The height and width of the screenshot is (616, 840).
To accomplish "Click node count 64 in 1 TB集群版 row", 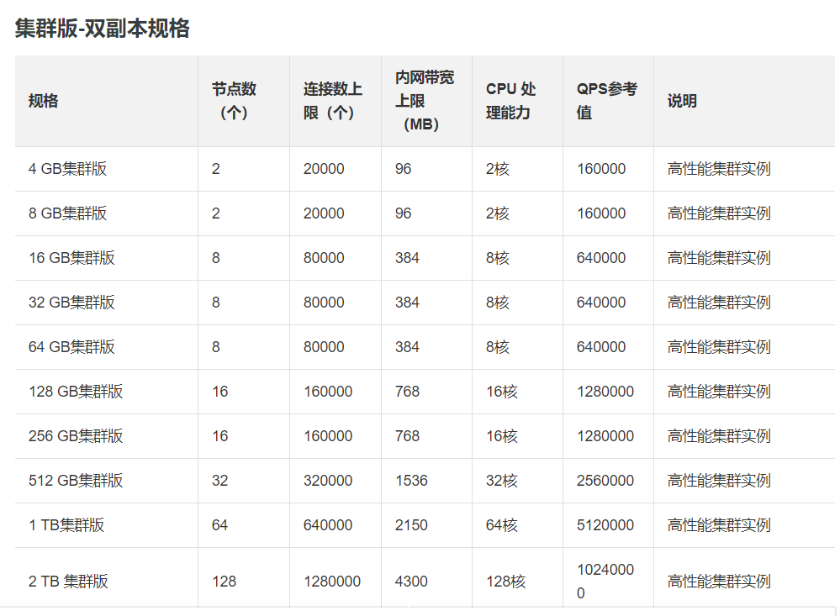I will point(220,524).
